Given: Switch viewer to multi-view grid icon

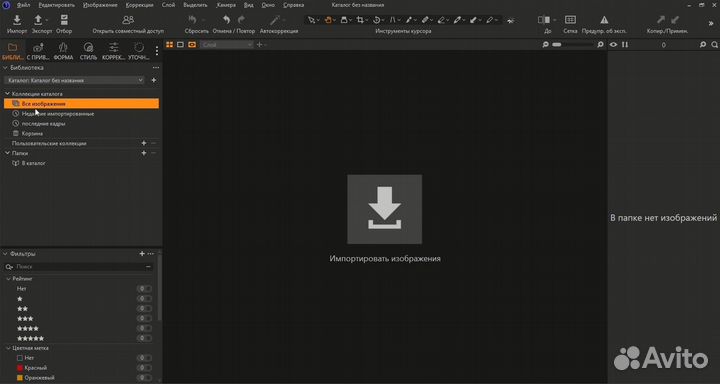Looking at the screenshot, I should (x=169, y=45).
